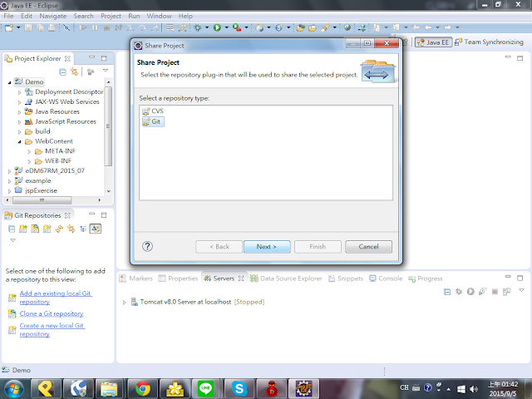Click Cancel button in Share Project dialog
Screen dimensions: 532x399
coord(368,247)
